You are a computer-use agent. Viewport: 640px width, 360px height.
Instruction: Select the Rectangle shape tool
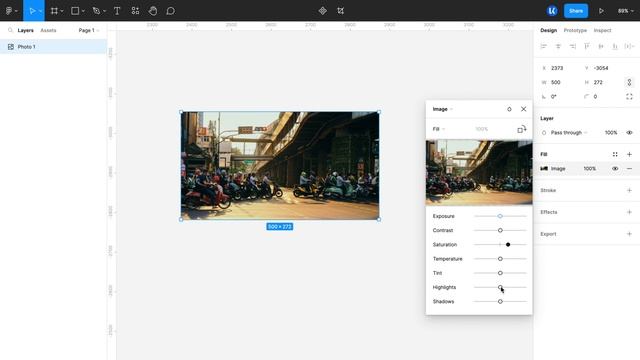coord(75,11)
